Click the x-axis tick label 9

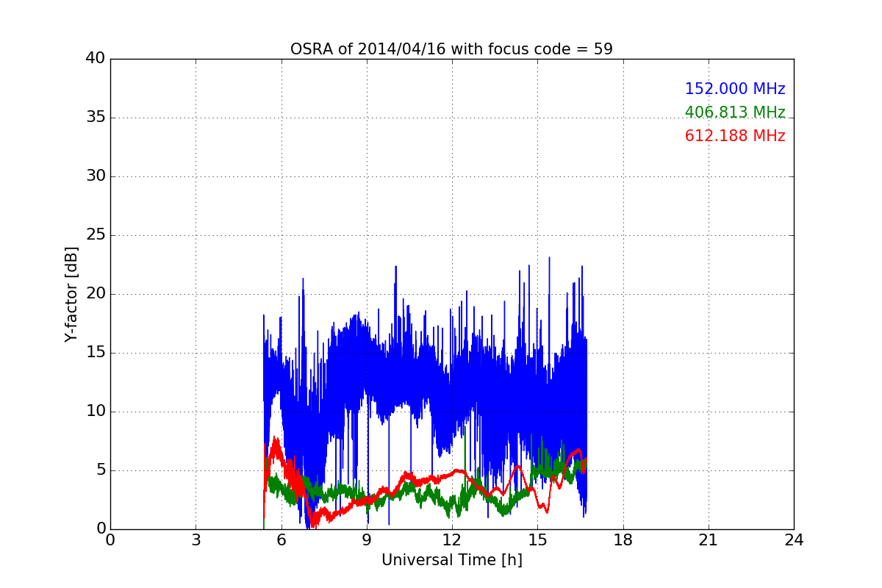(367, 540)
